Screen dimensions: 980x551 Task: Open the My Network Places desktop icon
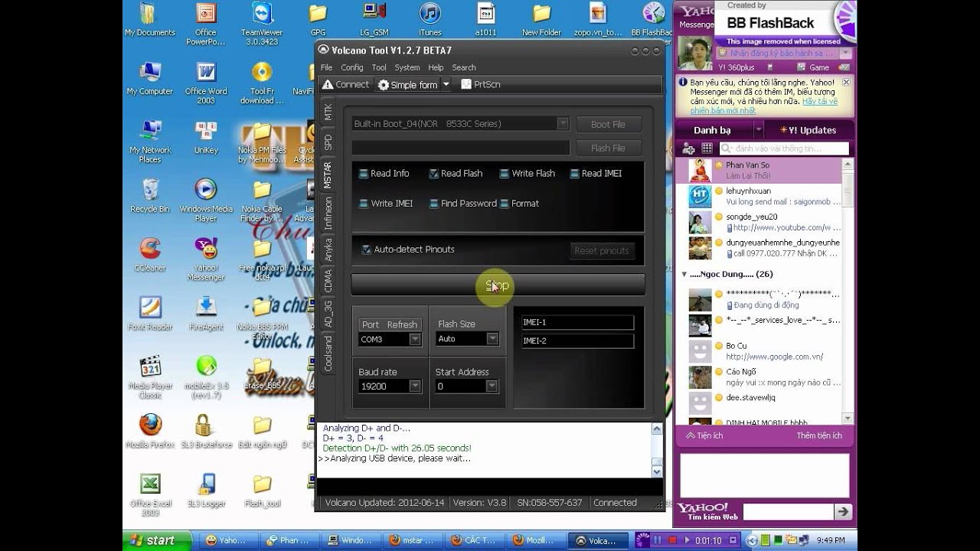(x=150, y=142)
